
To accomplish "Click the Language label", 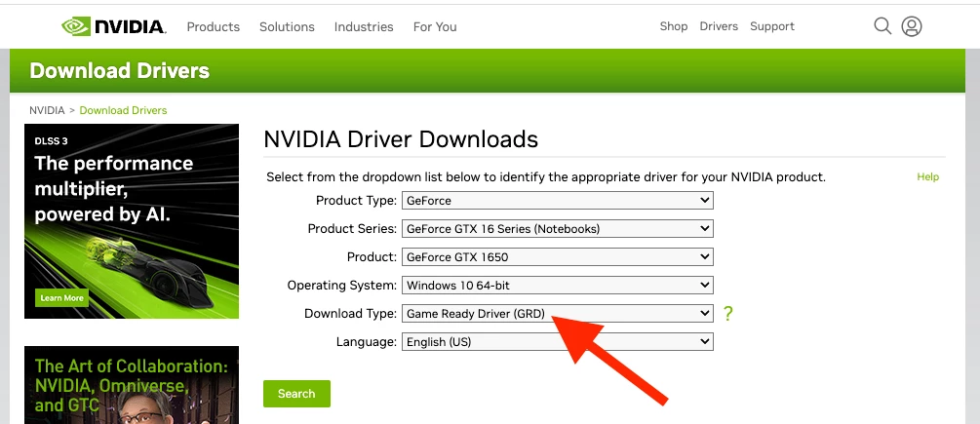I will (367, 341).
